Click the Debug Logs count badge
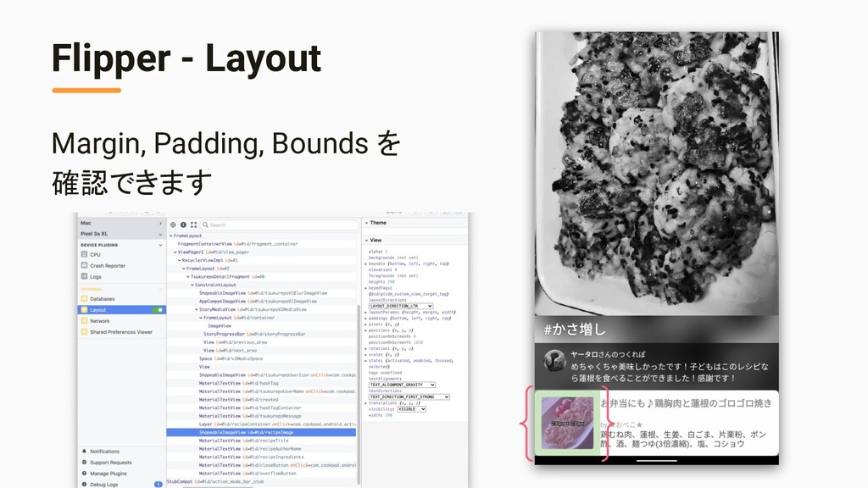 point(159,485)
